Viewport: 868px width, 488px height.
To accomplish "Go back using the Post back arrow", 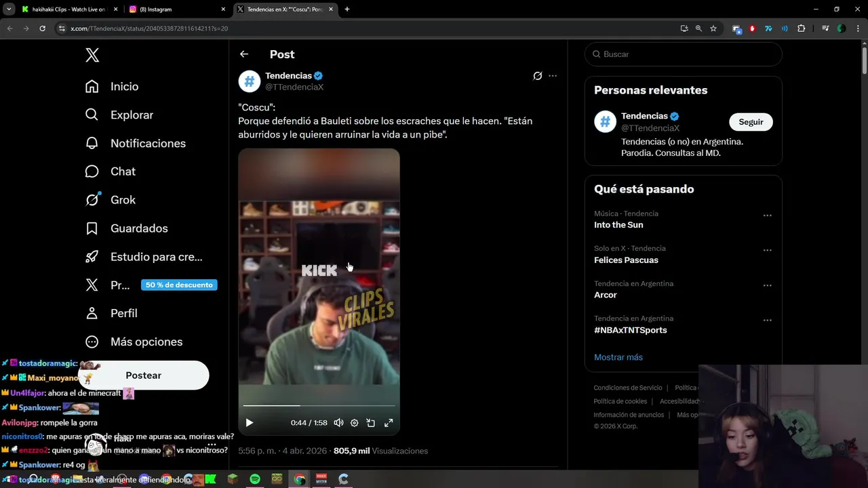I will point(244,54).
